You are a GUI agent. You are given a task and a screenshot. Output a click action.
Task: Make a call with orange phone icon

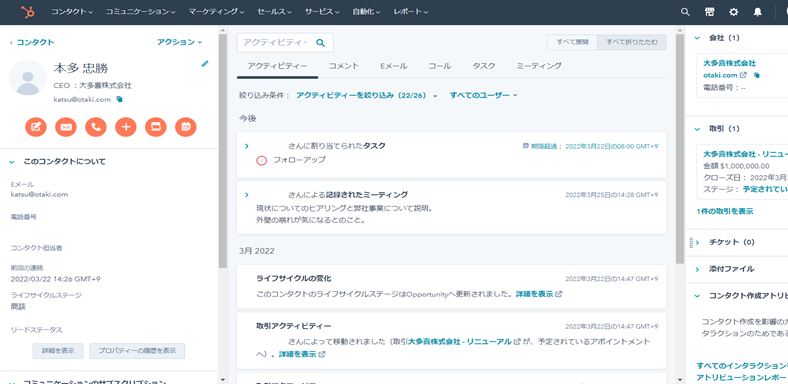click(96, 127)
